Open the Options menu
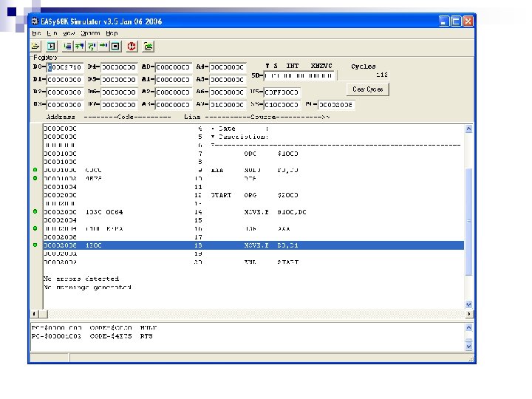The image size is (532, 399). (x=90, y=33)
